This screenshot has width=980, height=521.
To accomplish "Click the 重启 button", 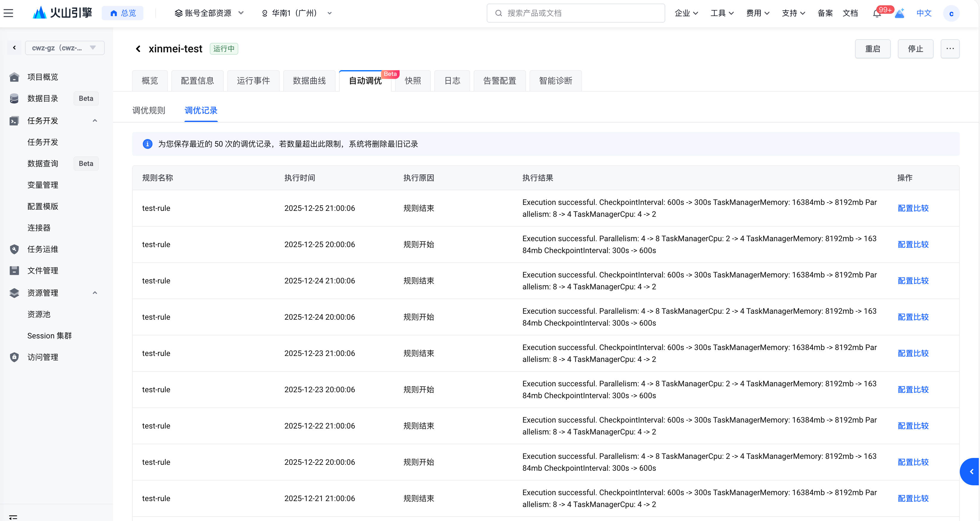I will pos(872,49).
